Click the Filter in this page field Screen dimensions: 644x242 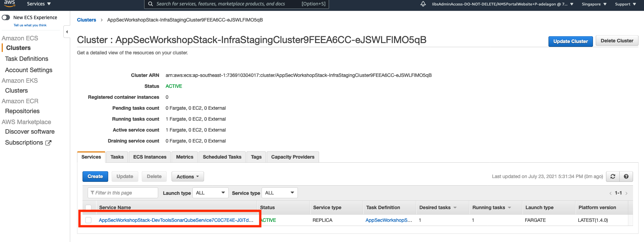coord(123,193)
